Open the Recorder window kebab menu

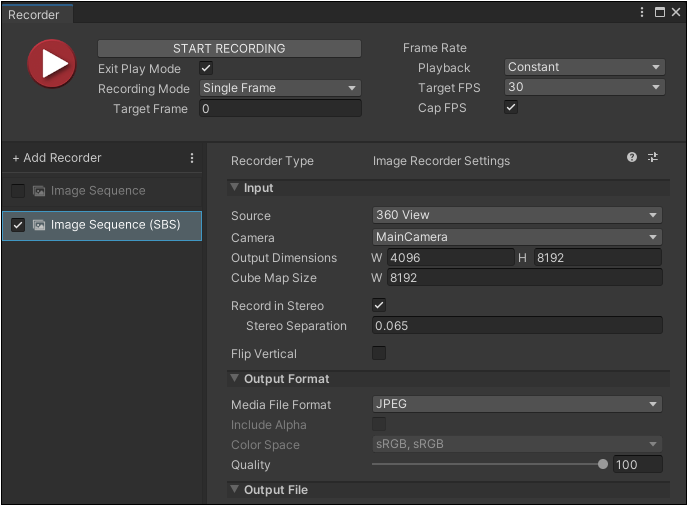point(642,12)
